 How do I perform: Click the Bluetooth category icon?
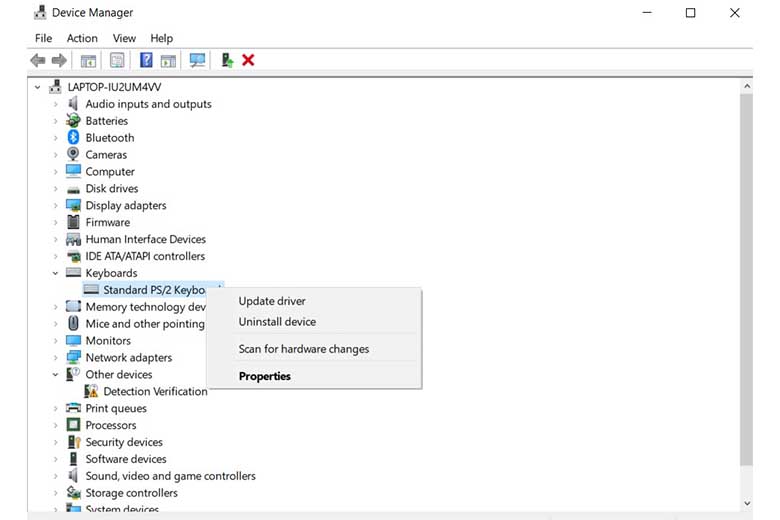pos(73,138)
